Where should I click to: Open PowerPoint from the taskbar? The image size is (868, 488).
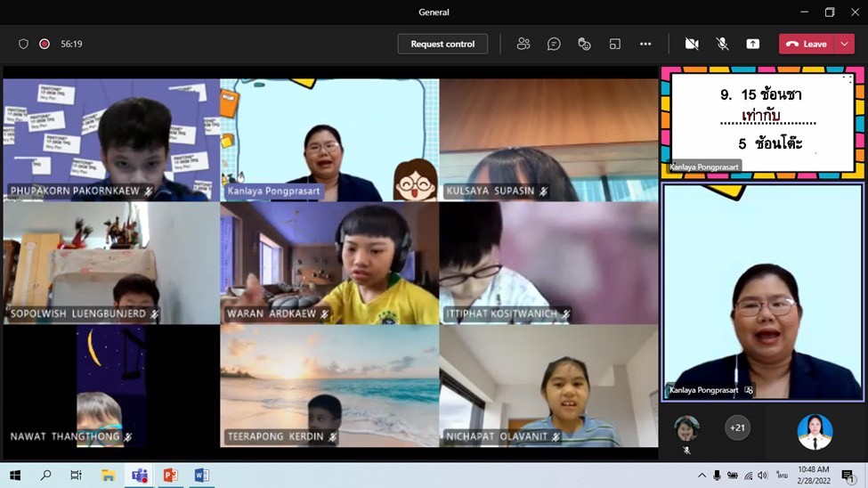tap(170, 476)
